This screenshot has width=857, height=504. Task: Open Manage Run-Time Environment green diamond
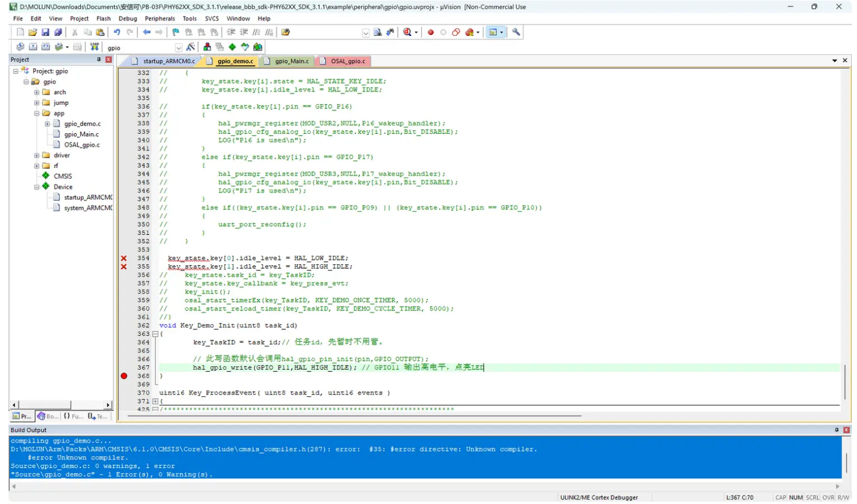coord(232,47)
